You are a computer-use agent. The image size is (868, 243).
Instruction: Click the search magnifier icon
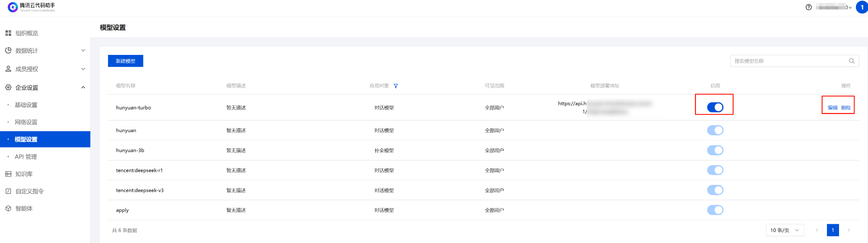tap(852, 61)
